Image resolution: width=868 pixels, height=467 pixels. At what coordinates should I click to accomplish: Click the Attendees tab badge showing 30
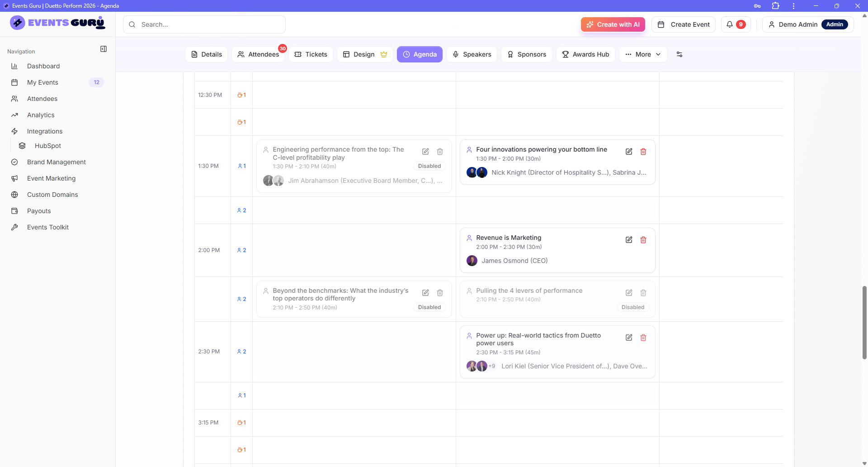point(283,48)
